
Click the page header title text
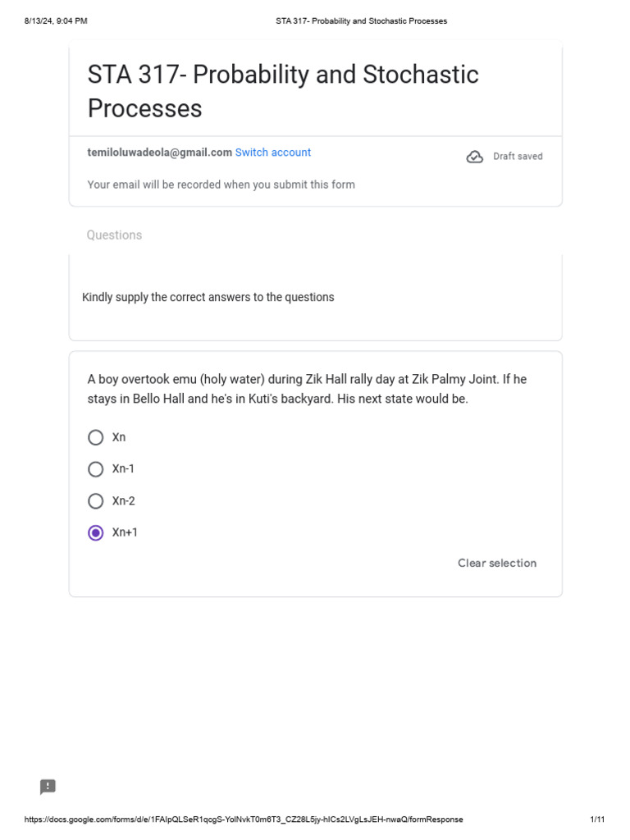[361, 21]
